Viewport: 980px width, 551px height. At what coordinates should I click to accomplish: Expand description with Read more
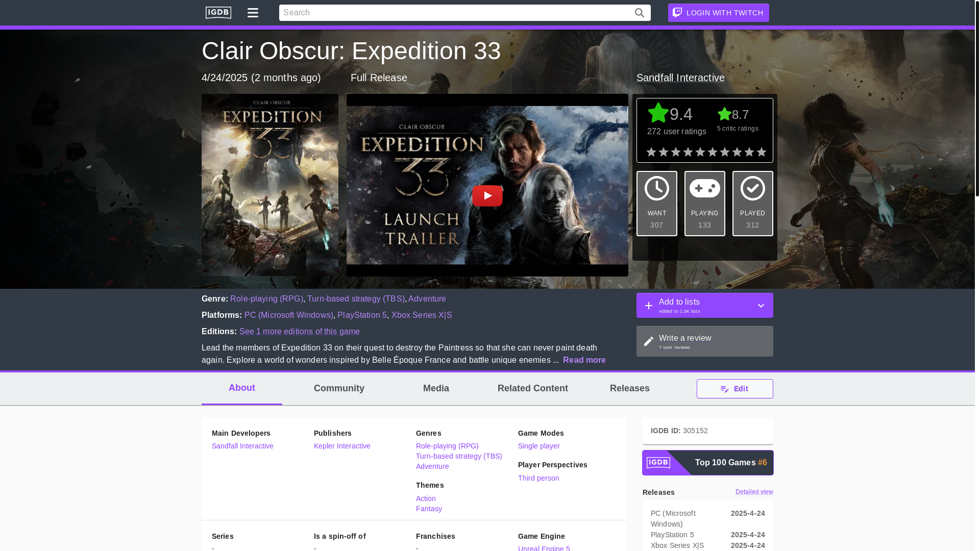[584, 360]
